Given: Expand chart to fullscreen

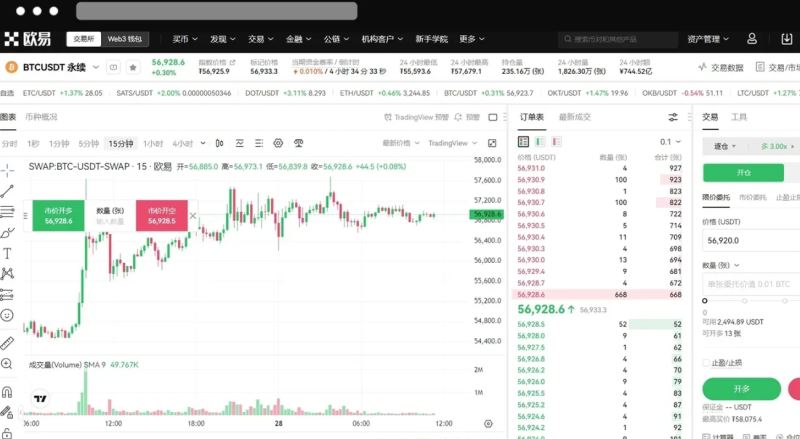Looking at the screenshot, I should coord(492,143).
